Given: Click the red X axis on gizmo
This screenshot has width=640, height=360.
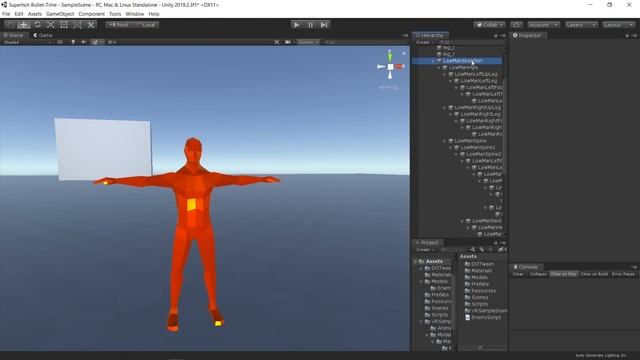Looking at the screenshot, I should tap(400, 67).
